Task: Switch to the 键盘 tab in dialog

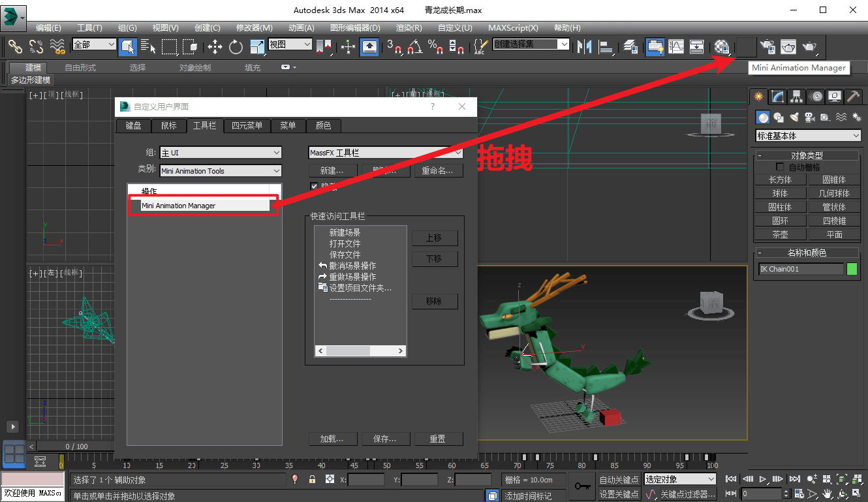Action: click(133, 125)
